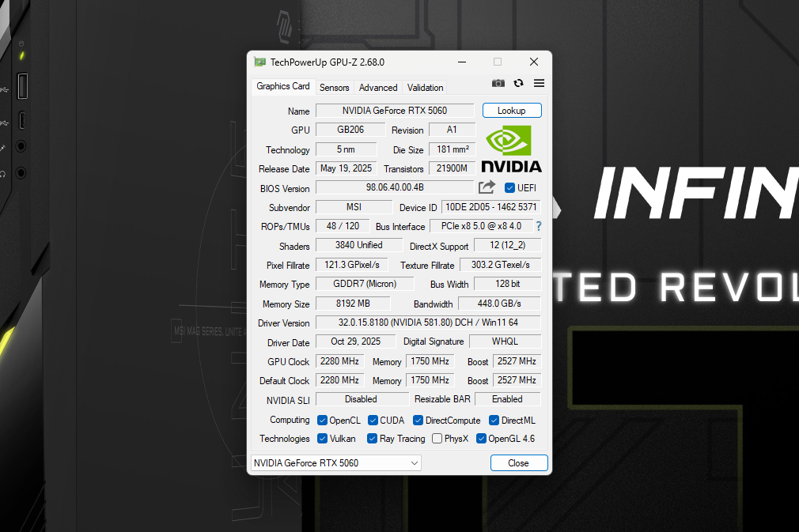Open the Advanced tab
Image resolution: width=799 pixels, height=532 pixels.
click(x=377, y=87)
